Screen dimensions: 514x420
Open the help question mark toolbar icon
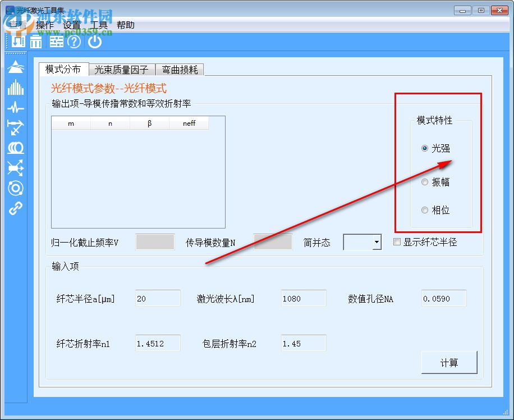[x=74, y=42]
